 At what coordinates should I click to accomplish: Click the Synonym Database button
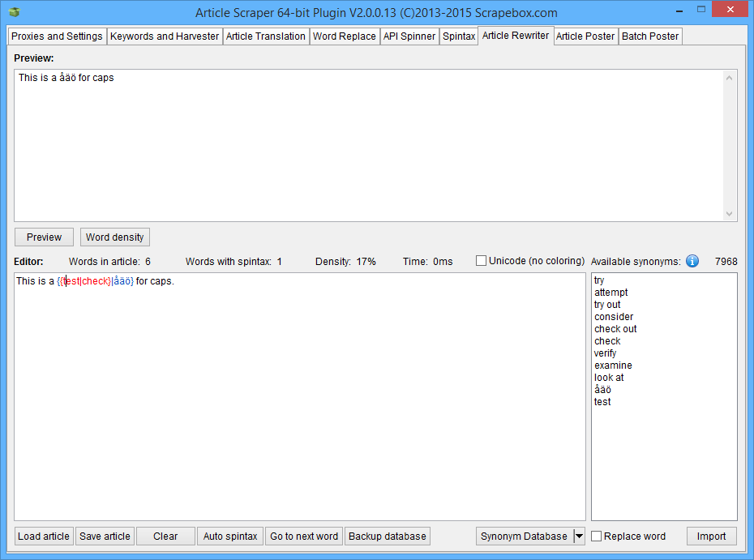tap(524, 536)
